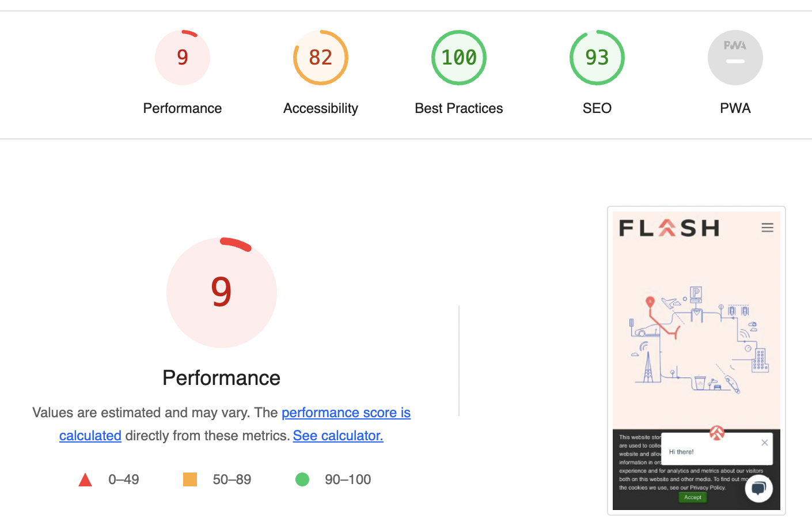812x529 pixels.
Task: Click the large Performance gauge showing 9
Action: [x=222, y=292]
